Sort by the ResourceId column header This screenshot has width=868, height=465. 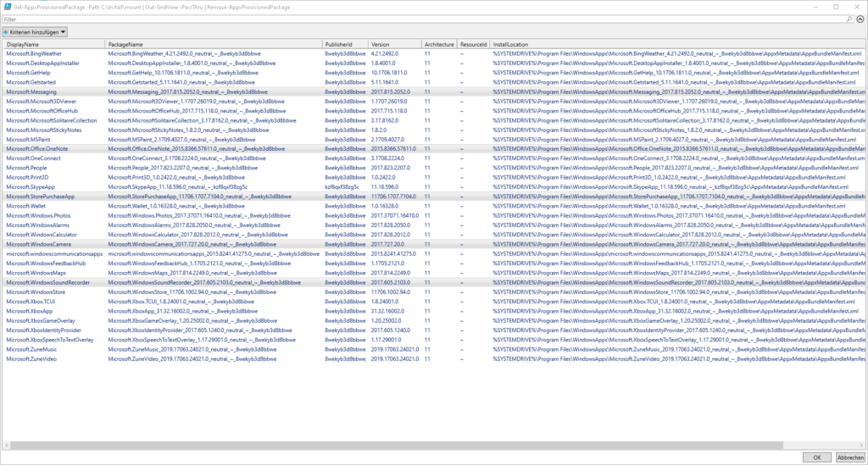(x=473, y=44)
